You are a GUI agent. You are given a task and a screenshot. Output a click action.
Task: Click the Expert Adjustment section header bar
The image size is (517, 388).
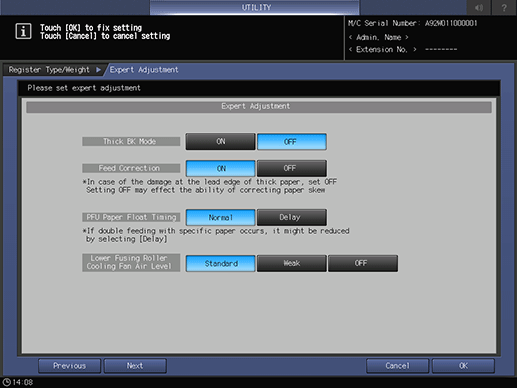pyautogui.click(x=259, y=107)
